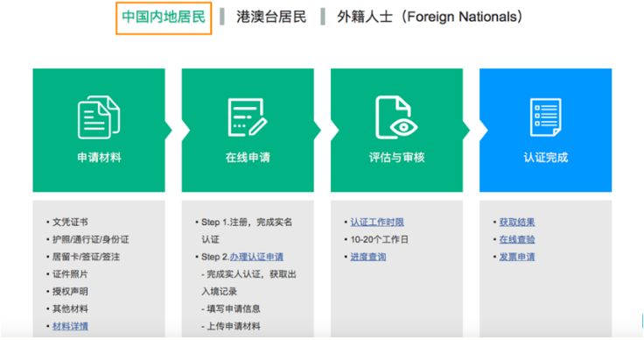Screen dimensions: 644x340
Task: Click the 10-20个工作日 list item
Action: 379,239
